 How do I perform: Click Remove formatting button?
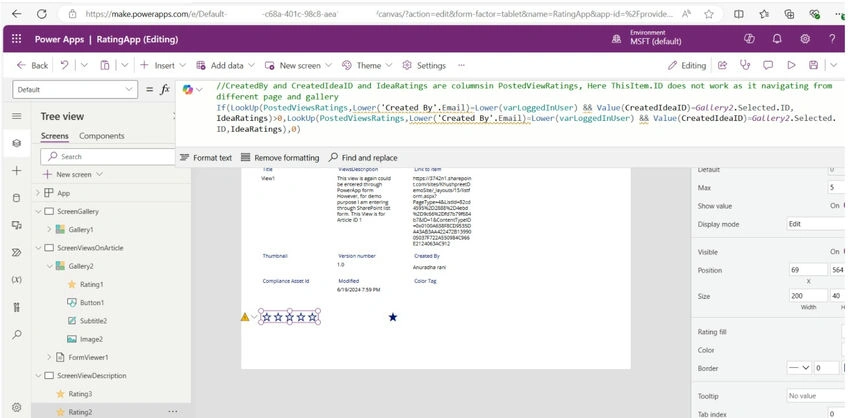(280, 158)
